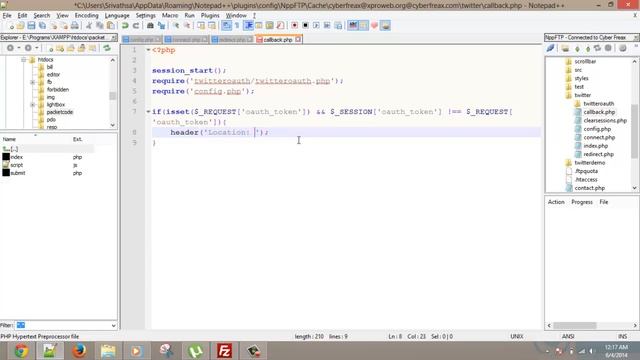Start macro recording with red dot
640x360 pixels.
[294, 26]
